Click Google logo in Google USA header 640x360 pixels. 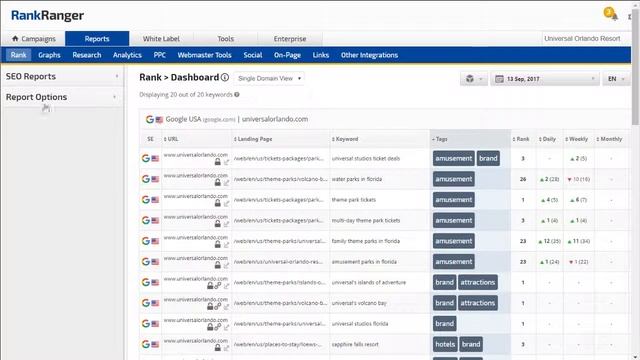pos(150,119)
